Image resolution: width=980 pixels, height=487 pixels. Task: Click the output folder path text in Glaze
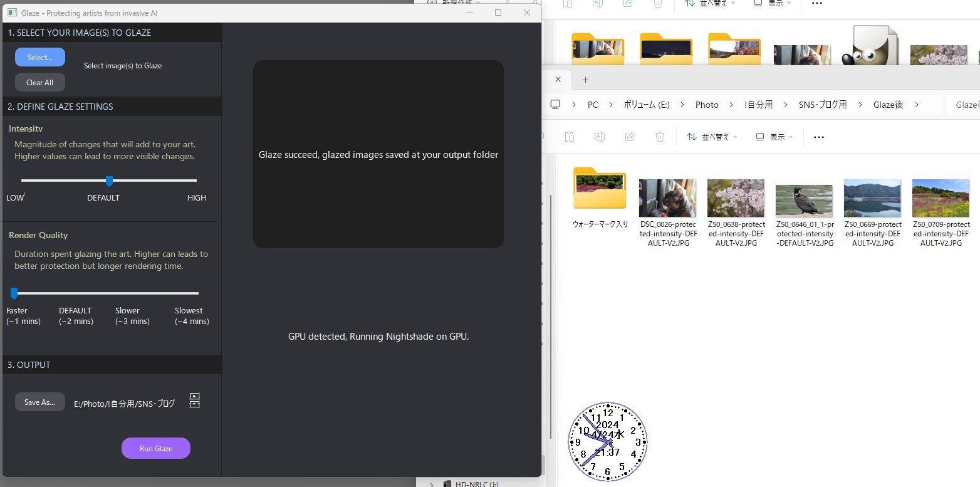click(x=125, y=404)
